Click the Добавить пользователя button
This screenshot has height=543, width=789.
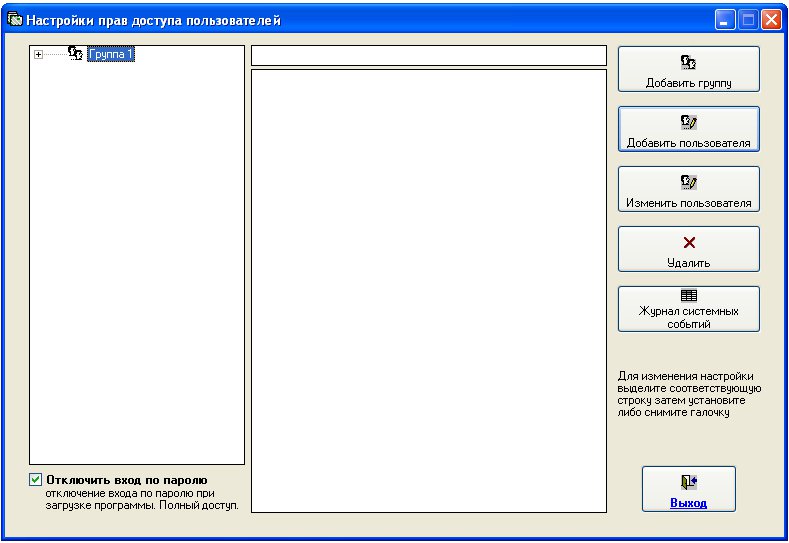tap(688, 129)
